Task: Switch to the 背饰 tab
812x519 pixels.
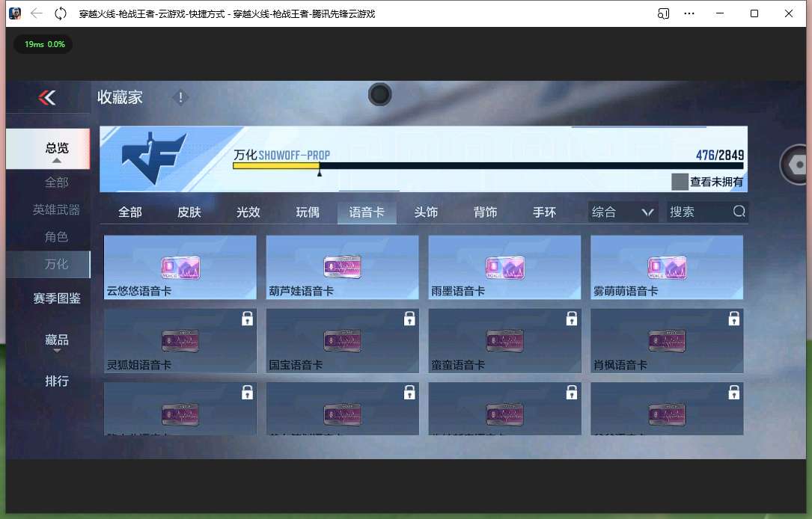Action: click(485, 212)
